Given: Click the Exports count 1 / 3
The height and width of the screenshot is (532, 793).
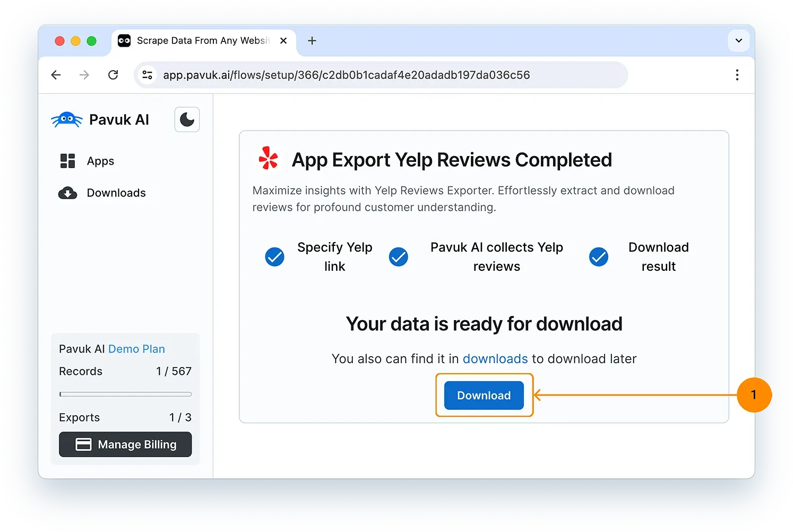Looking at the screenshot, I should coord(180,417).
